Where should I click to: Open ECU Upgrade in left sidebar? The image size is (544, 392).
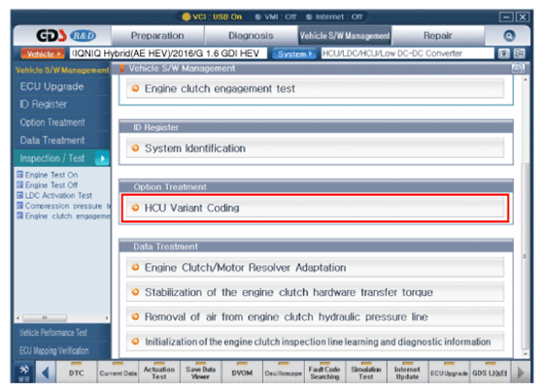[x=51, y=86]
